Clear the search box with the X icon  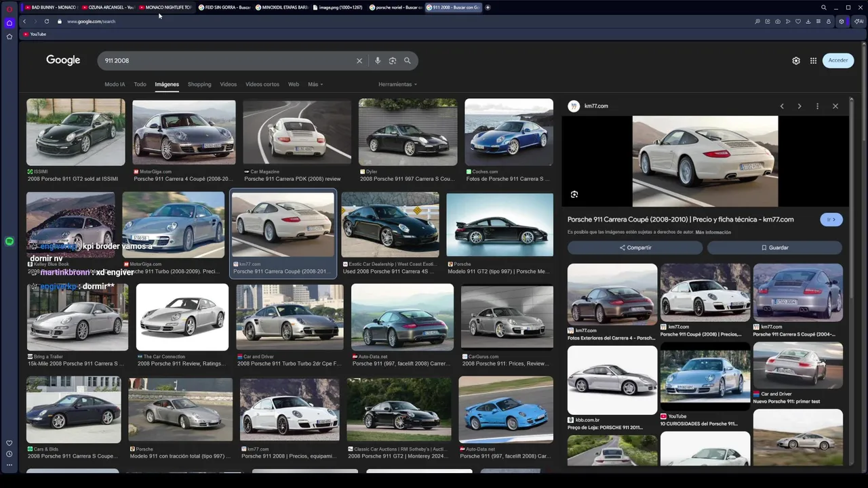(359, 60)
